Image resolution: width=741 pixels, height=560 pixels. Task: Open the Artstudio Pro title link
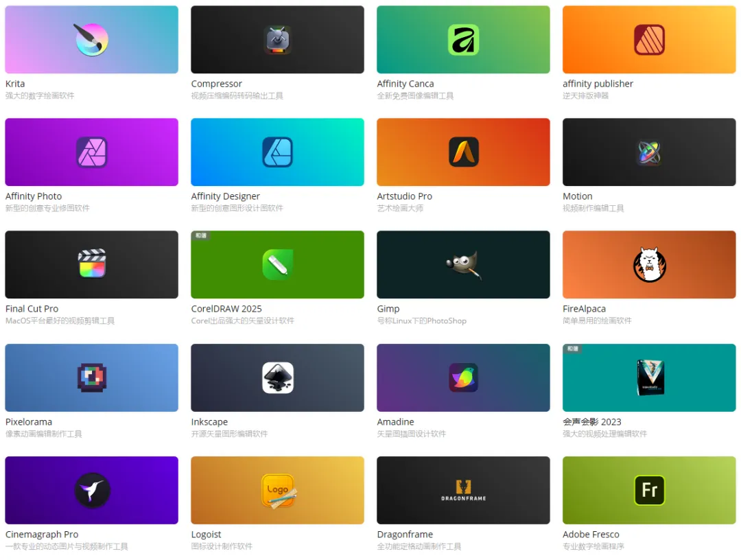pyautogui.click(x=405, y=196)
